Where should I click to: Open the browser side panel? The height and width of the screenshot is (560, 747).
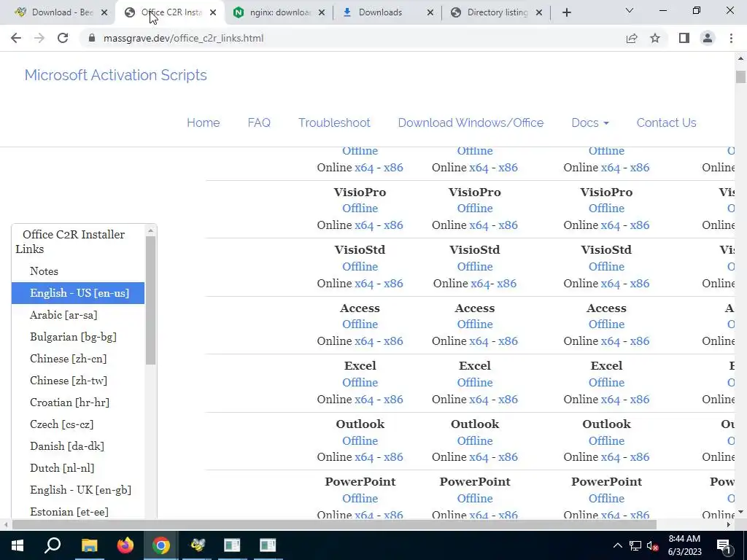click(x=684, y=38)
